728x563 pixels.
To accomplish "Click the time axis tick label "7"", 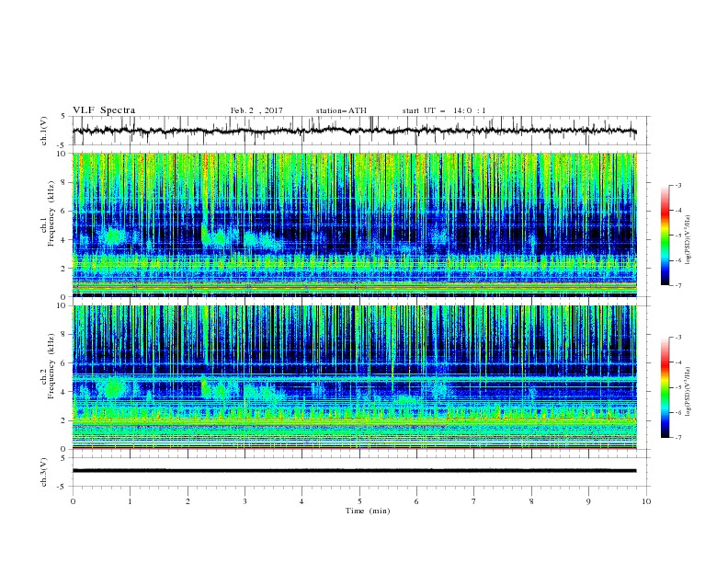I will pyautogui.click(x=474, y=501).
